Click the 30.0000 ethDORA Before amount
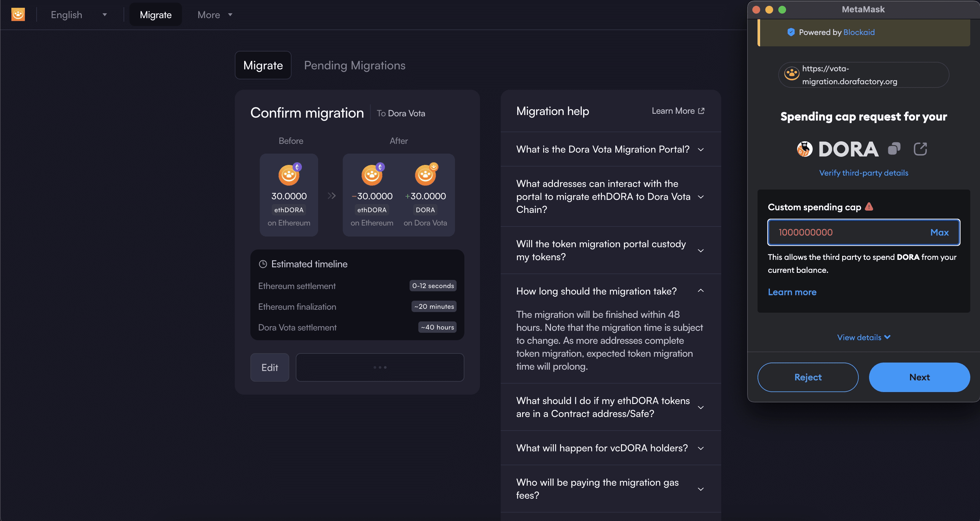 [289, 196]
